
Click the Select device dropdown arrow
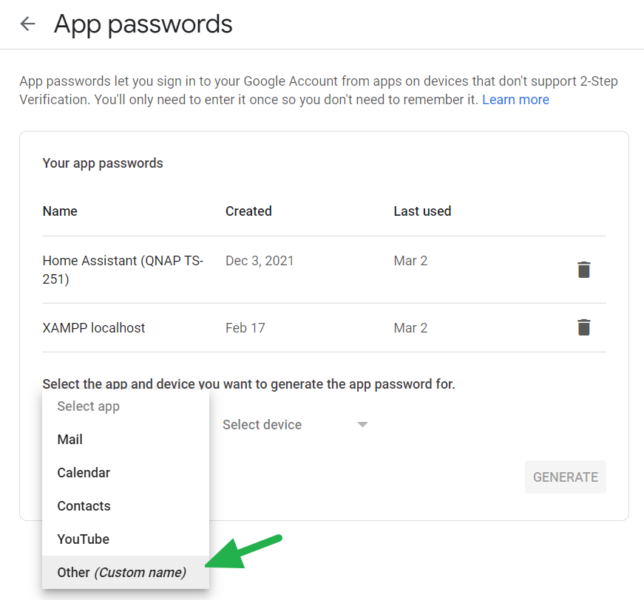tap(362, 425)
